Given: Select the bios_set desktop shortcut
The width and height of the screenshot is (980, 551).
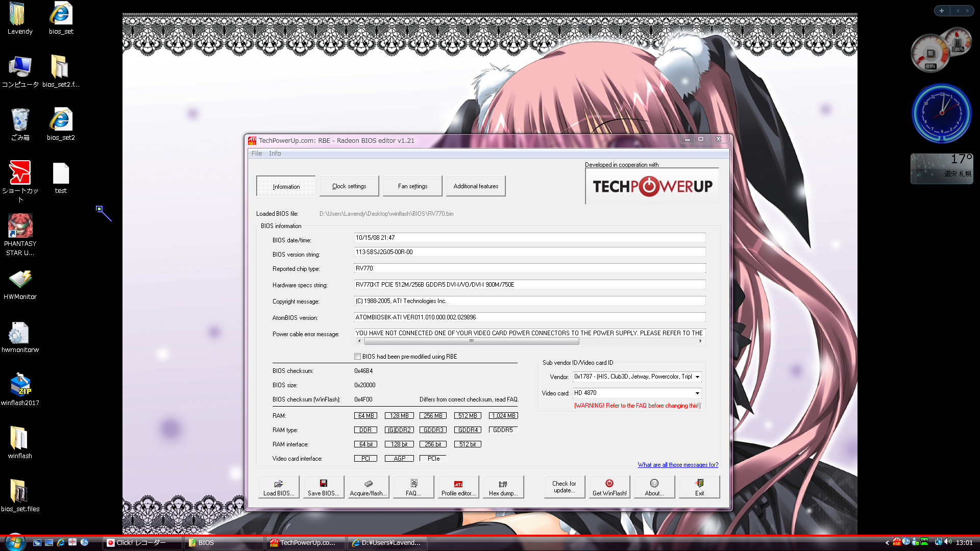Looking at the screenshot, I should pyautogui.click(x=61, y=18).
